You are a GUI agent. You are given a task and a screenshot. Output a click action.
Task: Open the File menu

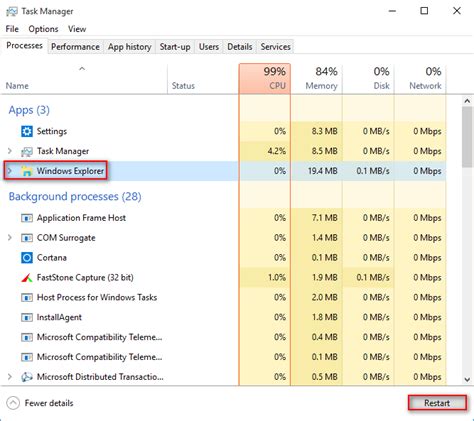(x=12, y=29)
